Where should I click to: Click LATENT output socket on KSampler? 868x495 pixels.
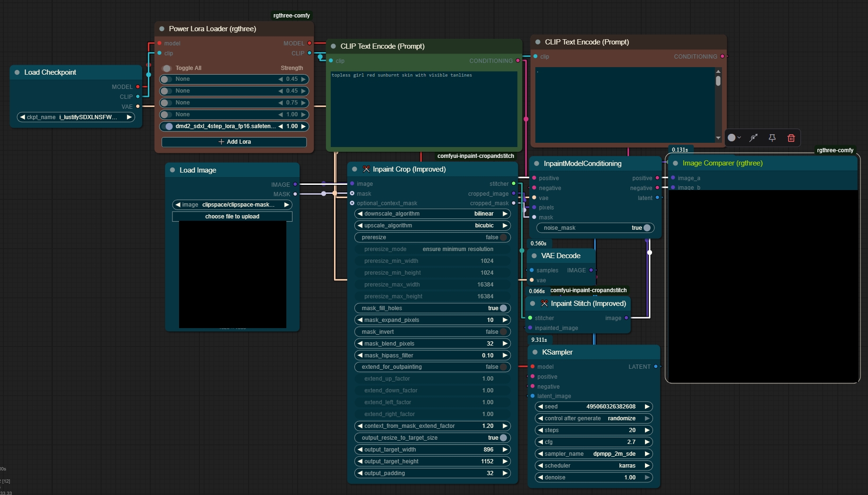656,366
